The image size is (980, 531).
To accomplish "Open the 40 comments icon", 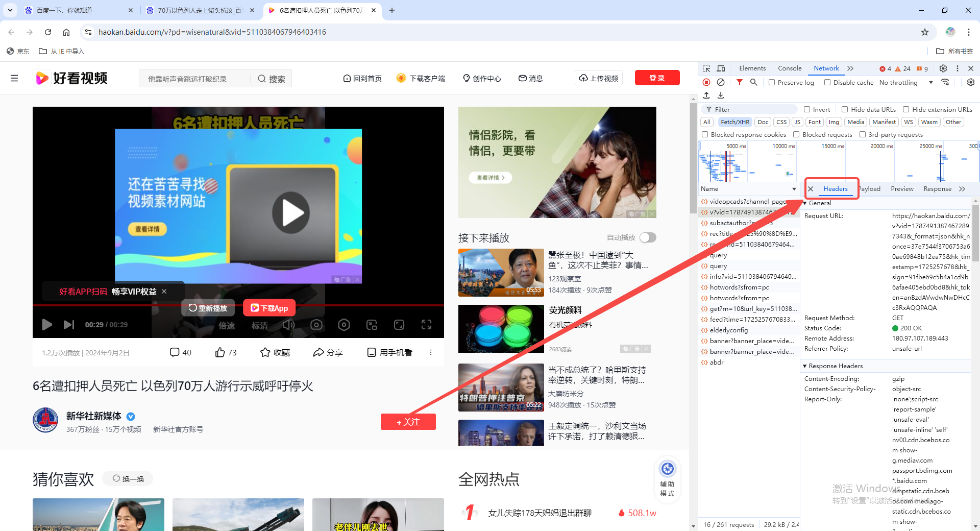I will 180,352.
